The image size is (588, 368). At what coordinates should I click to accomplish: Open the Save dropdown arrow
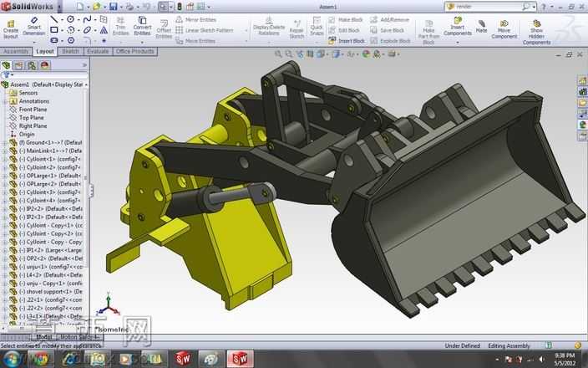tap(121, 7)
